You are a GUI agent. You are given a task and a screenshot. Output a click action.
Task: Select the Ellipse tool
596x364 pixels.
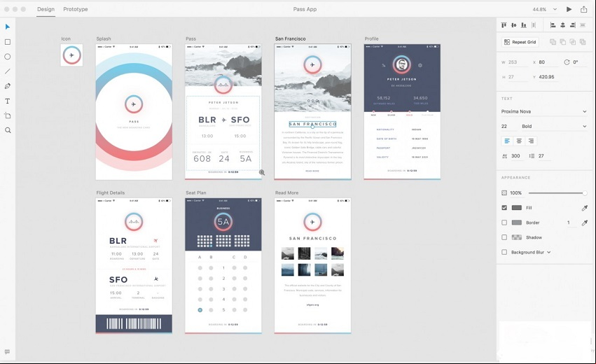[x=8, y=57]
